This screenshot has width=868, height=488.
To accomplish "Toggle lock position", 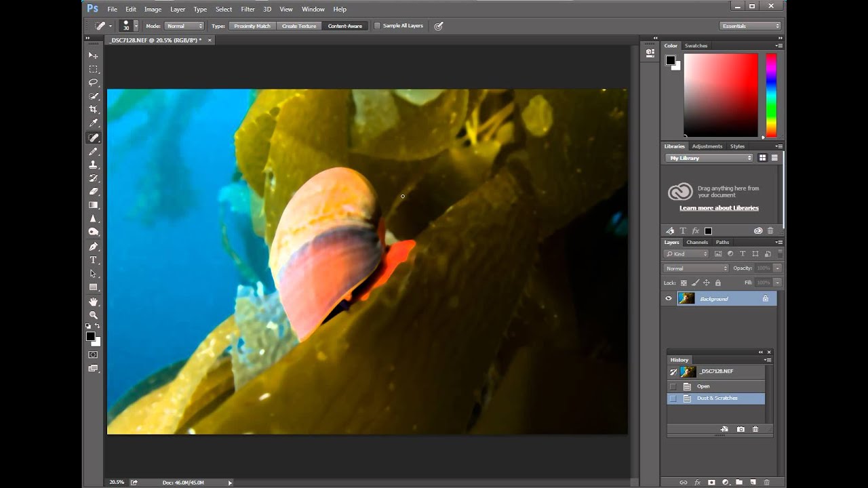I will pos(707,283).
